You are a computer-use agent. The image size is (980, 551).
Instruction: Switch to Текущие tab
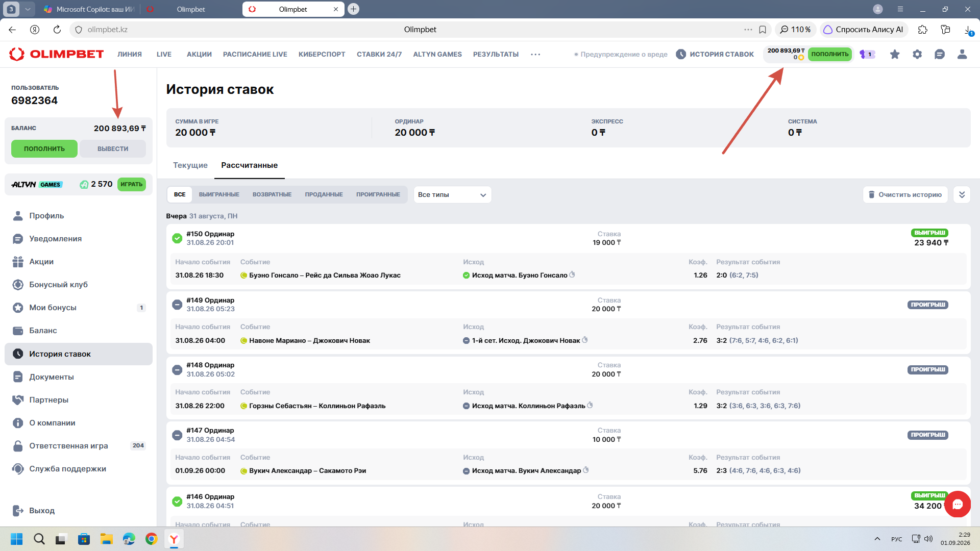[x=190, y=165]
